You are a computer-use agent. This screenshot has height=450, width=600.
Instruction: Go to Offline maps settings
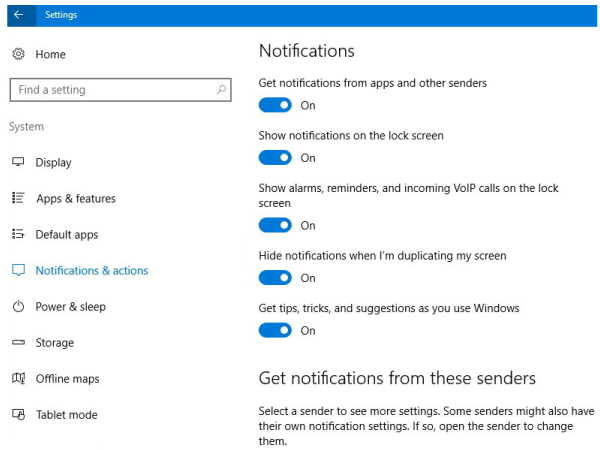coord(67,379)
